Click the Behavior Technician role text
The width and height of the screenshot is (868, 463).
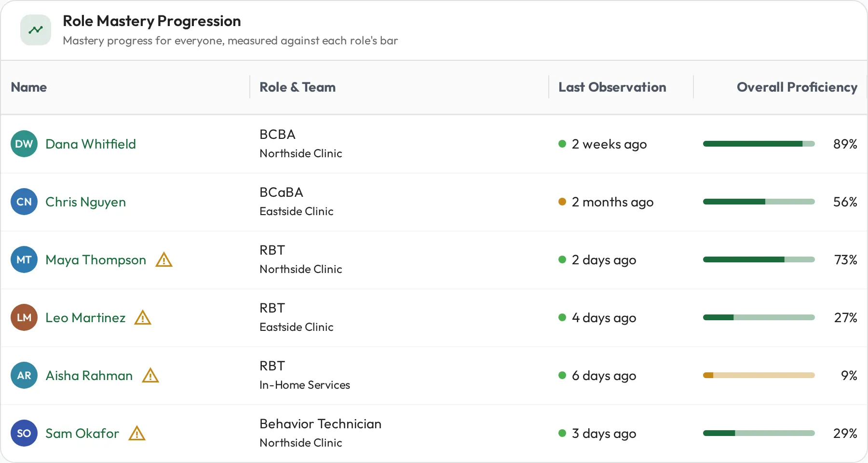pos(321,423)
